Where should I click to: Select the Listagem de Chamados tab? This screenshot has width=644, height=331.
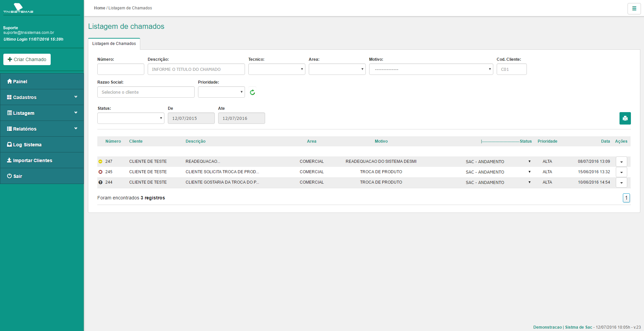point(114,44)
